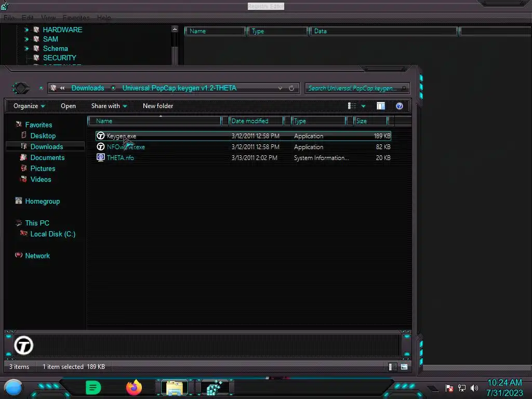Screen dimensions: 532x399
Task: Click Open in explorer toolbar
Action: coord(68,106)
